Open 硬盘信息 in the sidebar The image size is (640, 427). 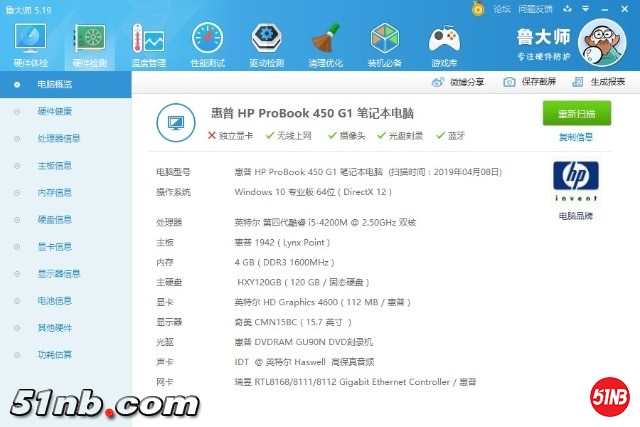(54, 219)
